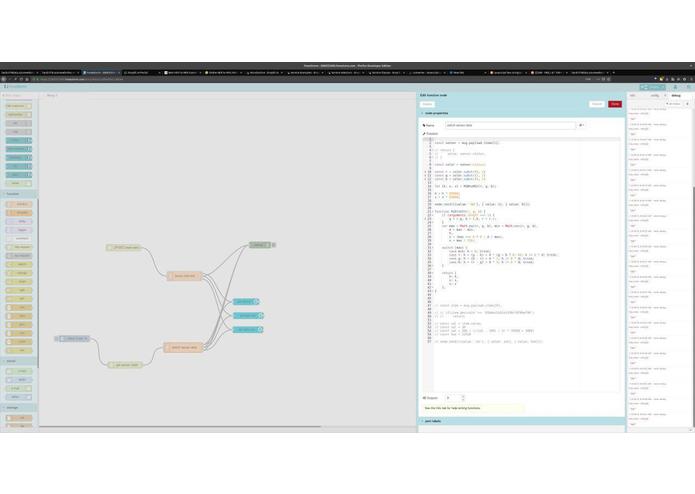The height and width of the screenshot is (494, 695).
Task: Select the Flow 1 workspace tab
Action: click(51, 95)
